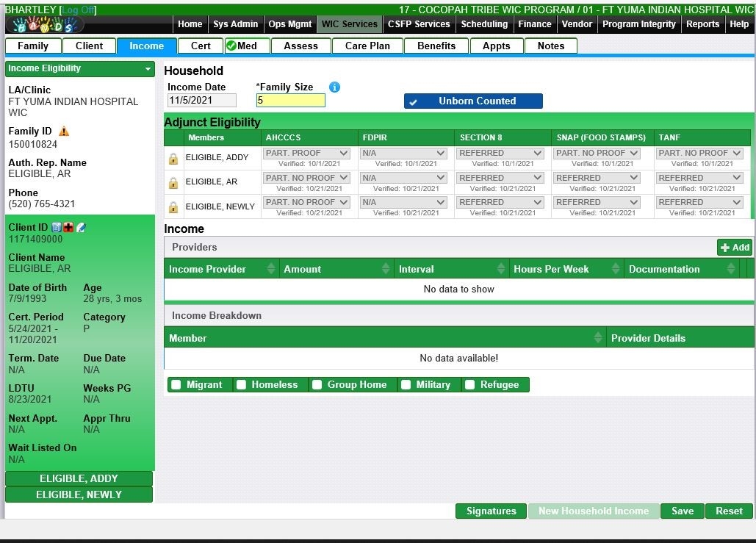Click the Family Size info icon
756x543 pixels.
coord(334,87)
